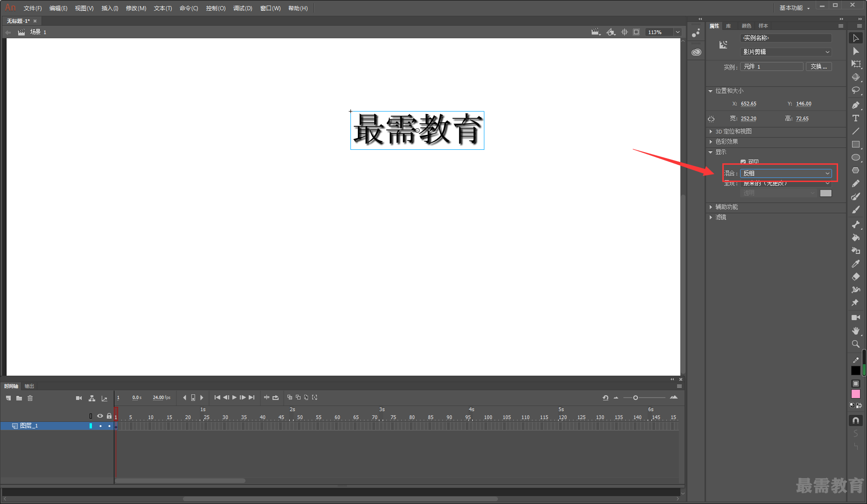
Task: Select the Rectangle tool
Action: coord(855,144)
